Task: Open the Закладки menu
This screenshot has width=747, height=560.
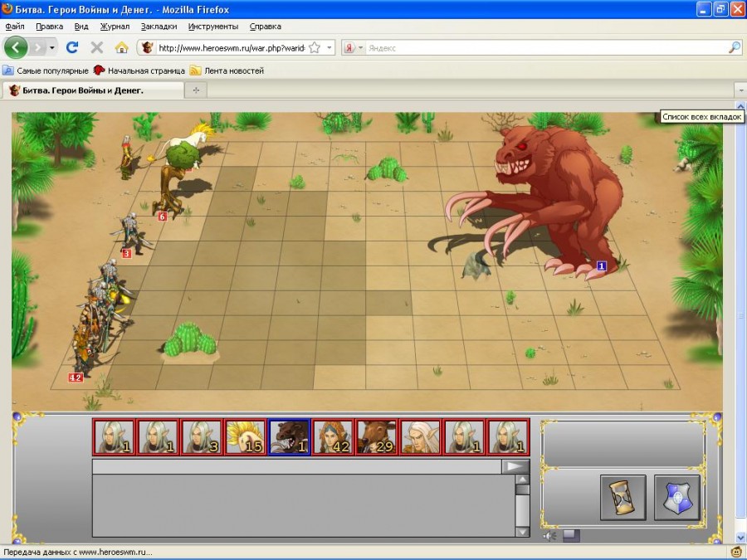Action: point(159,27)
